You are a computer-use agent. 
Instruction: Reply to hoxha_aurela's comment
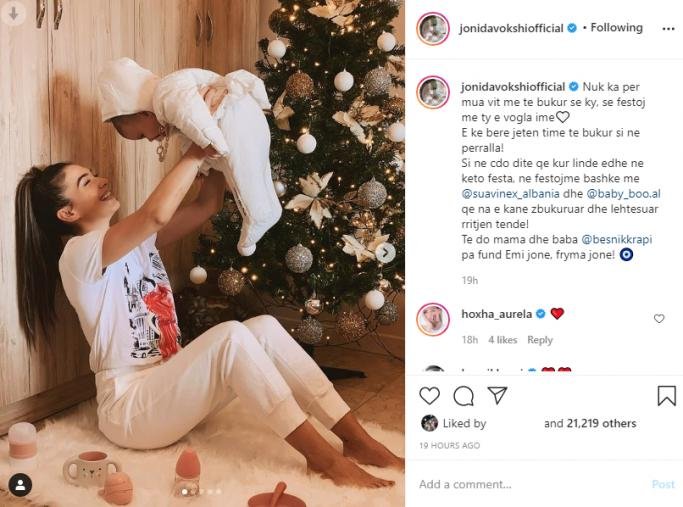tap(540, 340)
